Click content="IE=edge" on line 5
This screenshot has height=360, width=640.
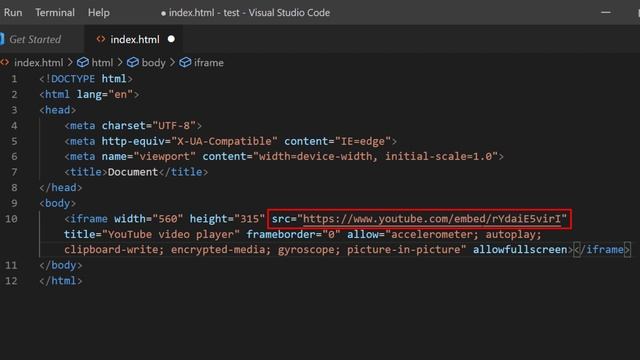[x=338, y=141]
